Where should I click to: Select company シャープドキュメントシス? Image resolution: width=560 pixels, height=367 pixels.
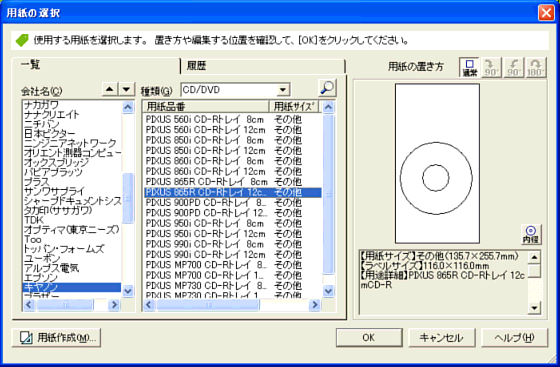(x=72, y=201)
